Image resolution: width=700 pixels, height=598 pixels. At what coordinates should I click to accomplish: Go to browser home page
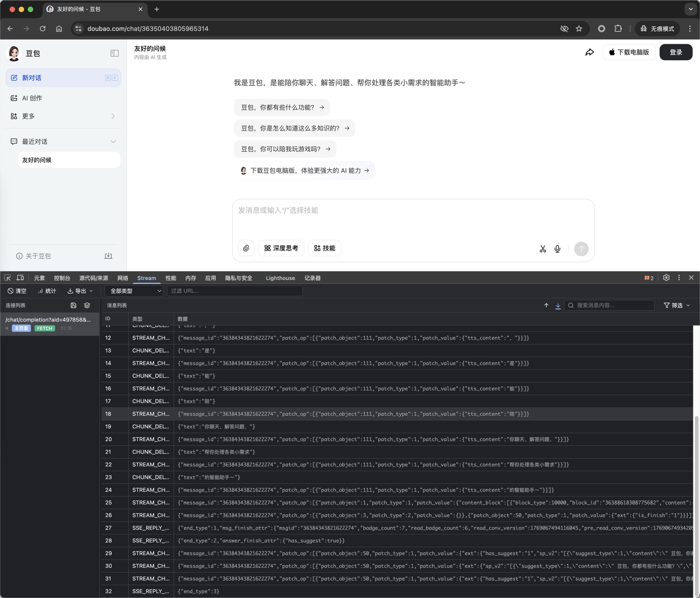59,29
